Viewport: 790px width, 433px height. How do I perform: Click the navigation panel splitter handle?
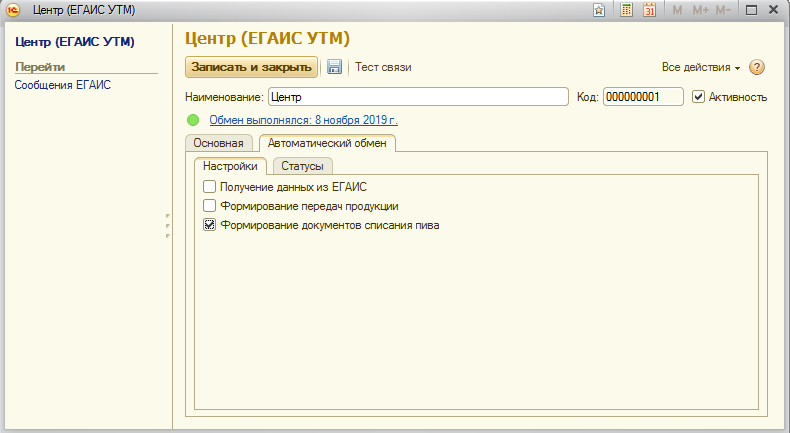[168, 226]
